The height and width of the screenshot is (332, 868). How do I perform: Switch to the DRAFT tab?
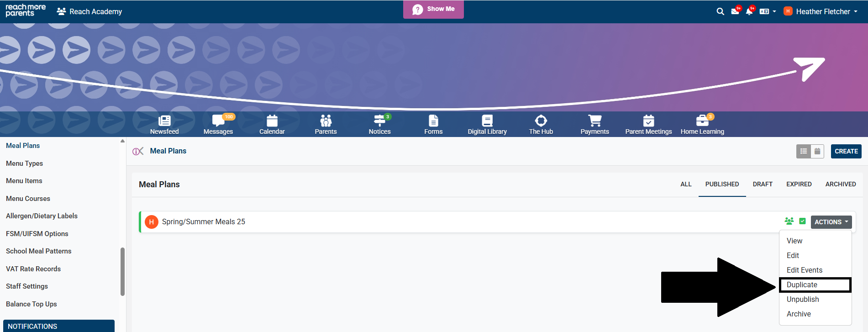click(763, 184)
